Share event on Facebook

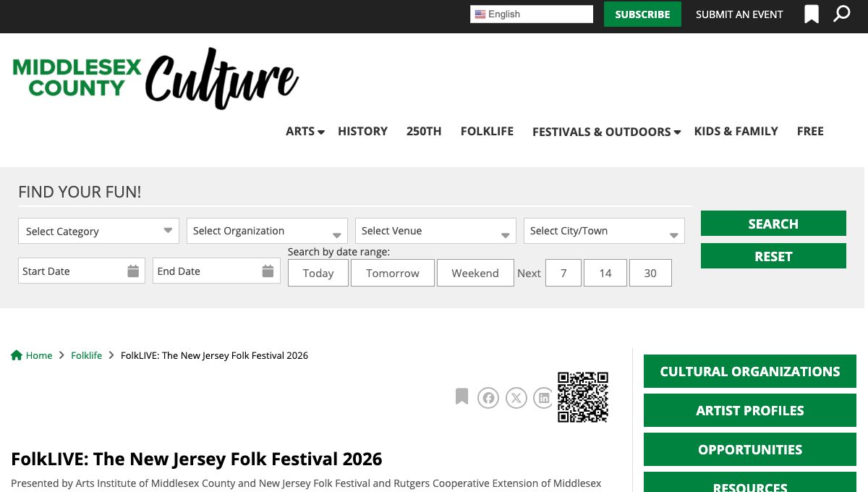pos(488,398)
